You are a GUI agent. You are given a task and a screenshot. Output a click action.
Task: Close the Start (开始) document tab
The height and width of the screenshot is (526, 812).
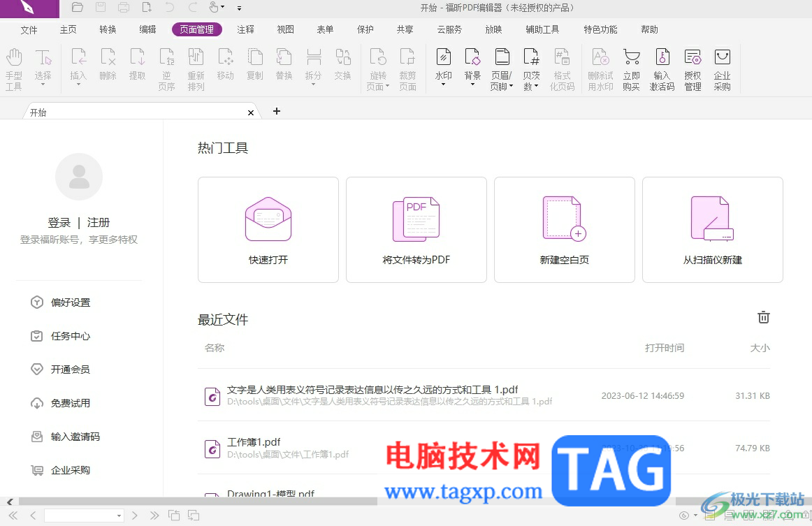(251, 112)
